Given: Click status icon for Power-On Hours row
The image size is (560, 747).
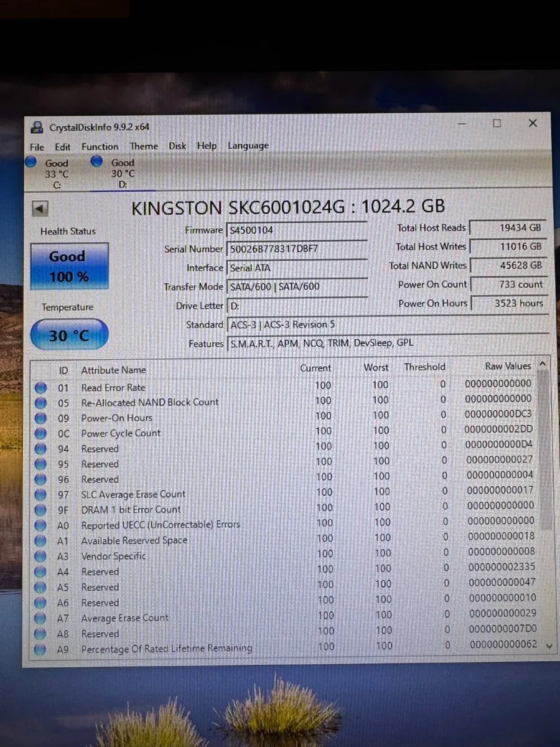Looking at the screenshot, I should point(41,418).
